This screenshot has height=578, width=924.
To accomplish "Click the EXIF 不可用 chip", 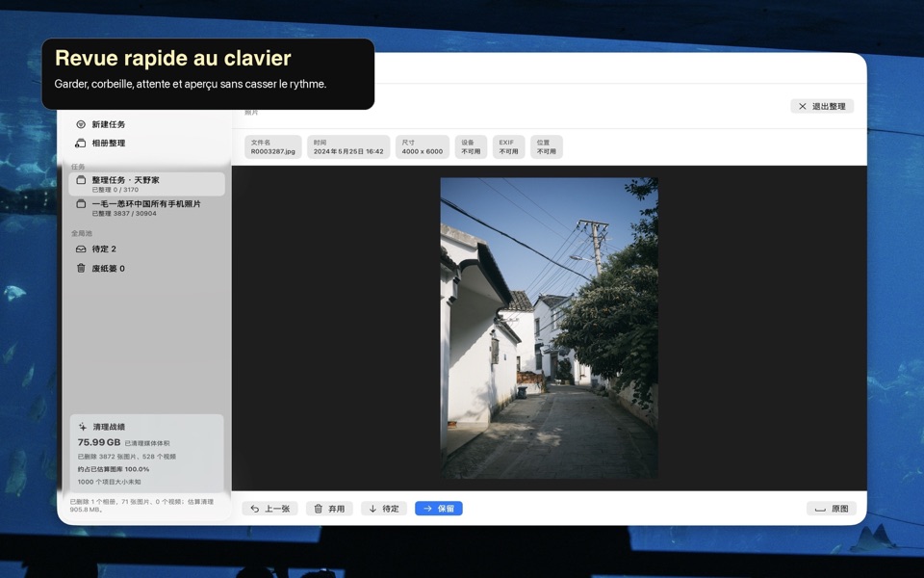I will coord(508,146).
